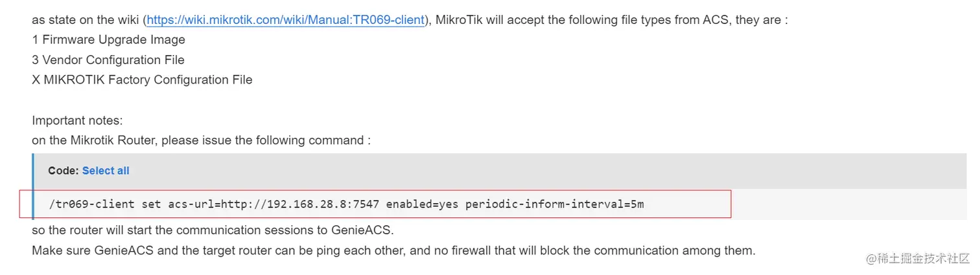Click the '/tr069-client' word in the command
Screen dimensions: 980x275
92,204
